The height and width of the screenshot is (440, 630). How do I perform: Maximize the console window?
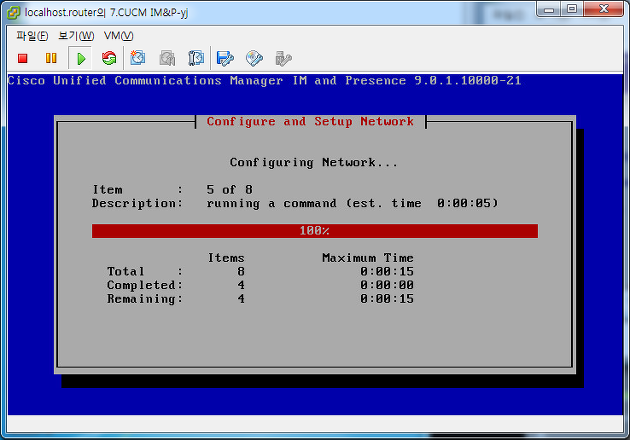[x=572, y=9]
